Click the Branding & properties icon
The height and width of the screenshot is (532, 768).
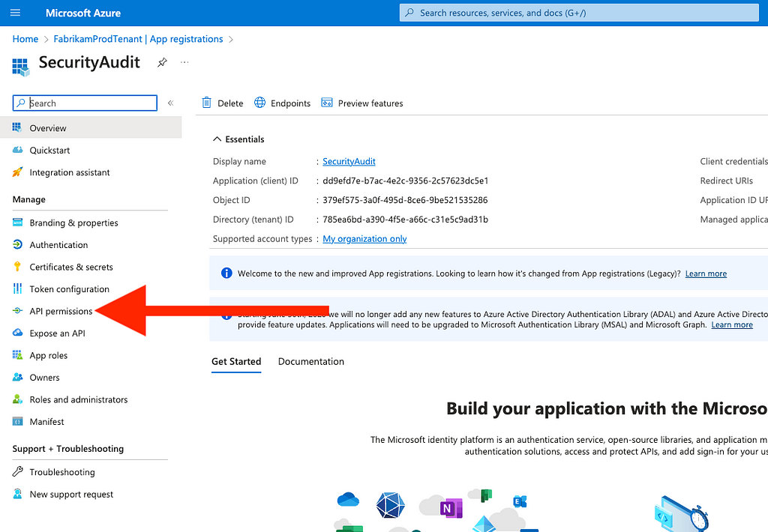(x=17, y=223)
